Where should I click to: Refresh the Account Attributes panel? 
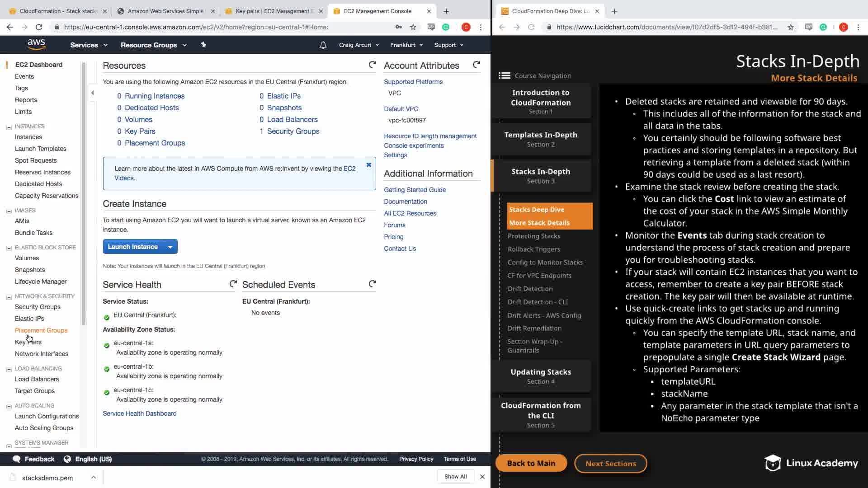coord(476,65)
